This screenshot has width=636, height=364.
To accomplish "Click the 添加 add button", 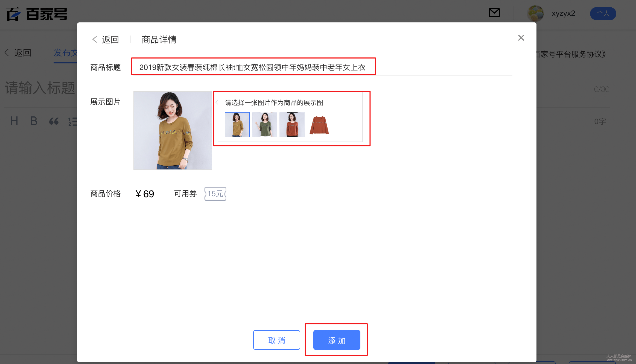I will pyautogui.click(x=337, y=340).
